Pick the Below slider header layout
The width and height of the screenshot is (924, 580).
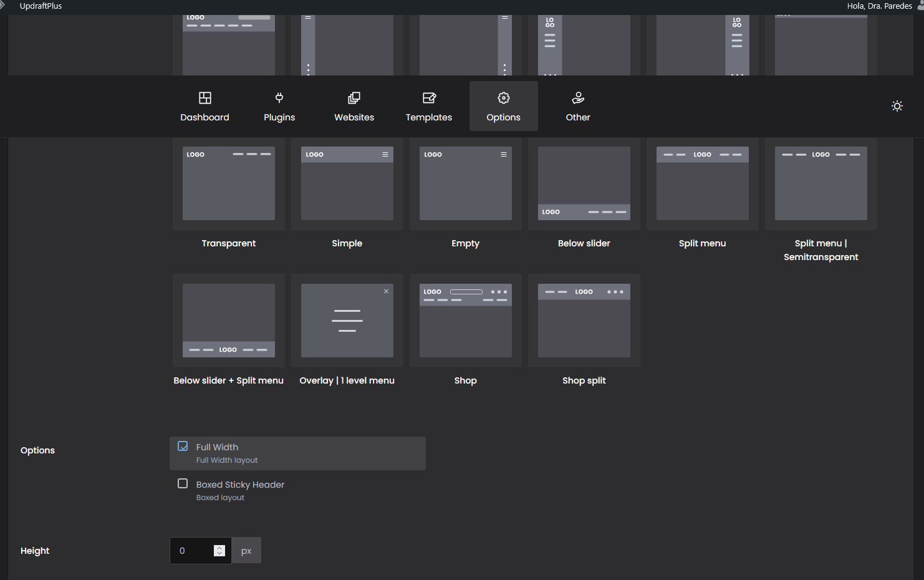[x=584, y=184]
